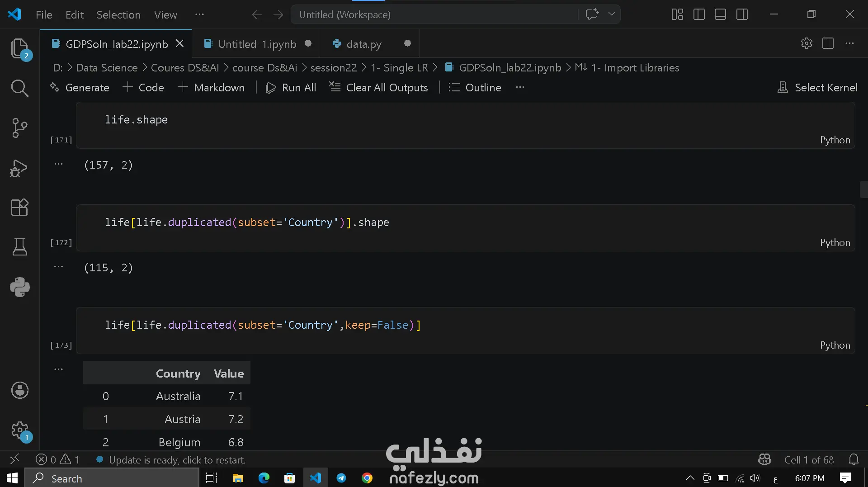
Task: Toggle Primary Side Bar visibility
Action: 699,14
